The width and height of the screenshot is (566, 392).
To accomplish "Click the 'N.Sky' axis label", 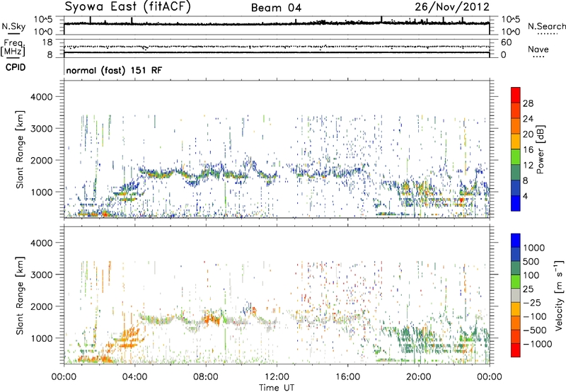I will [x=13, y=26].
